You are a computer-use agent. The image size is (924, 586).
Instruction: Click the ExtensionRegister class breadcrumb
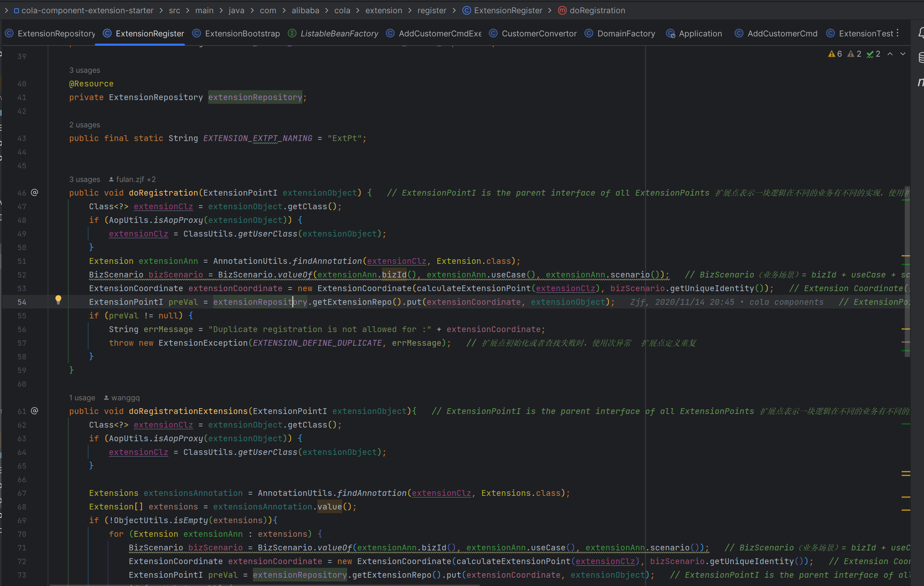click(502, 10)
